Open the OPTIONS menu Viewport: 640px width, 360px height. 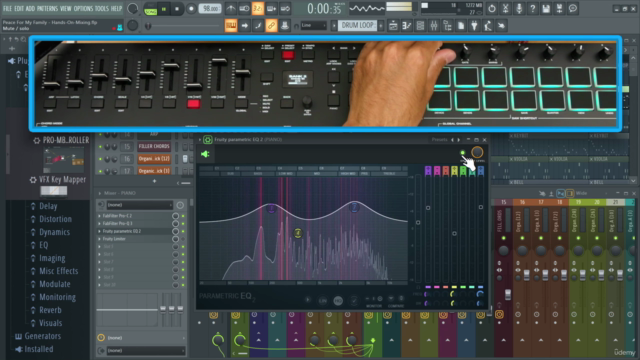pos(83,8)
